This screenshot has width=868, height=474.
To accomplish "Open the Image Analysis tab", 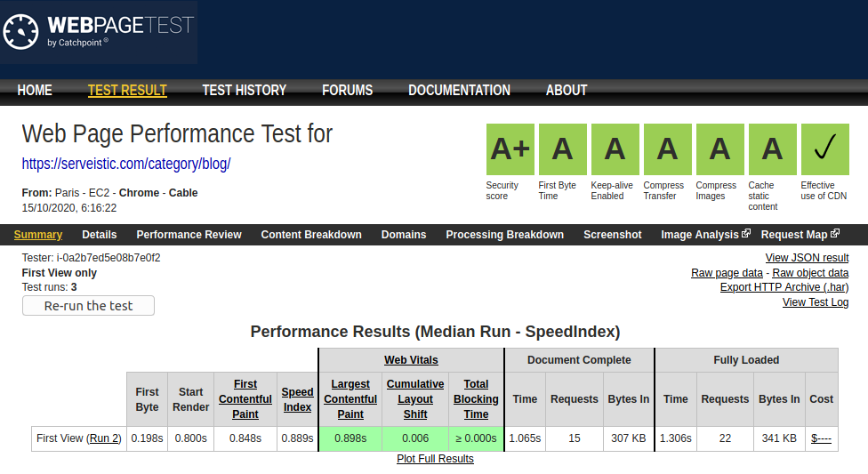I will pyautogui.click(x=700, y=235).
